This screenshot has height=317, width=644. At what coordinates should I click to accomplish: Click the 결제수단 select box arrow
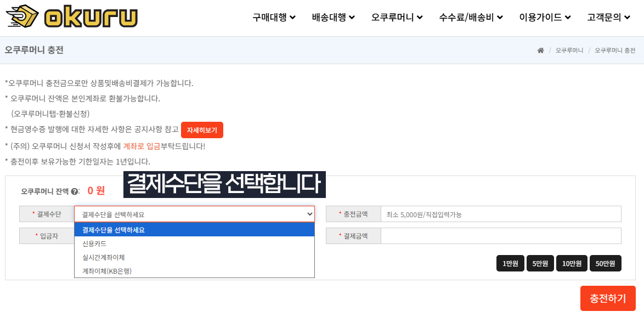pos(310,214)
